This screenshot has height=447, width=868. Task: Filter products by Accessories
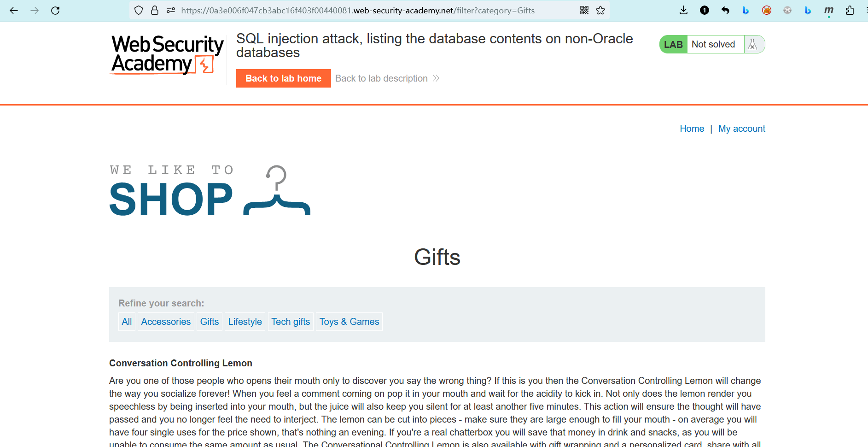[x=166, y=322]
